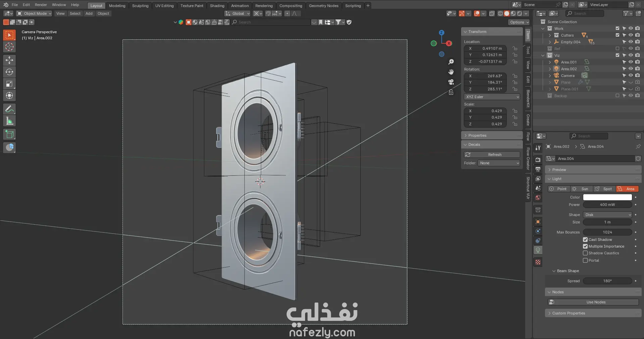The image size is (644, 339).
Task: Click the Spread angle slider
Action: click(607, 281)
